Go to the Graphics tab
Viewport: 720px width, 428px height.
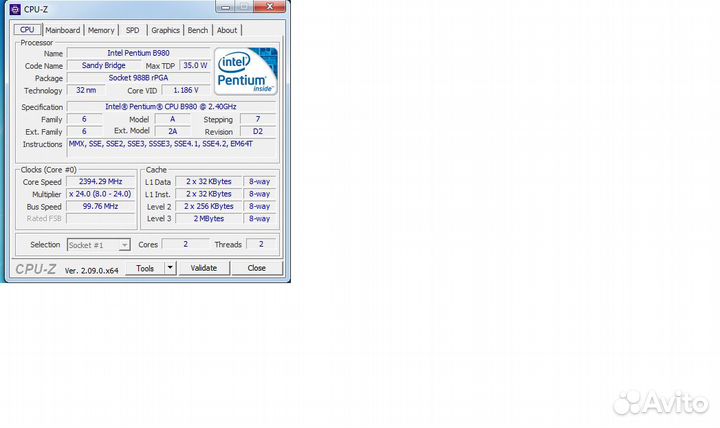(165, 30)
